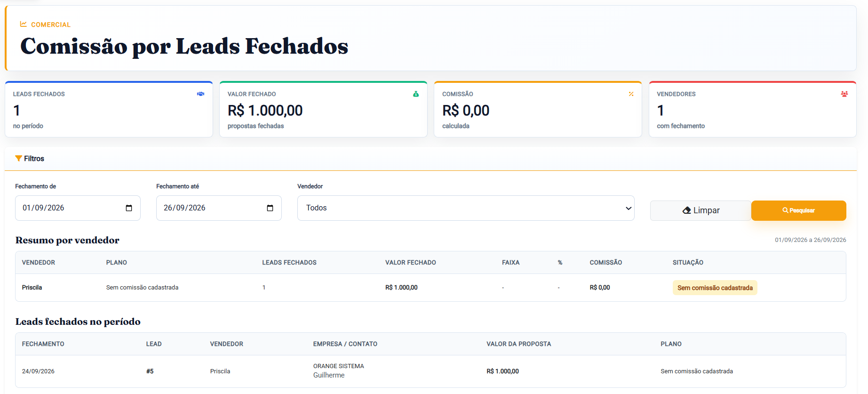
Task: Click VALOR FECHADO column header in resumo table
Action: 410,263
